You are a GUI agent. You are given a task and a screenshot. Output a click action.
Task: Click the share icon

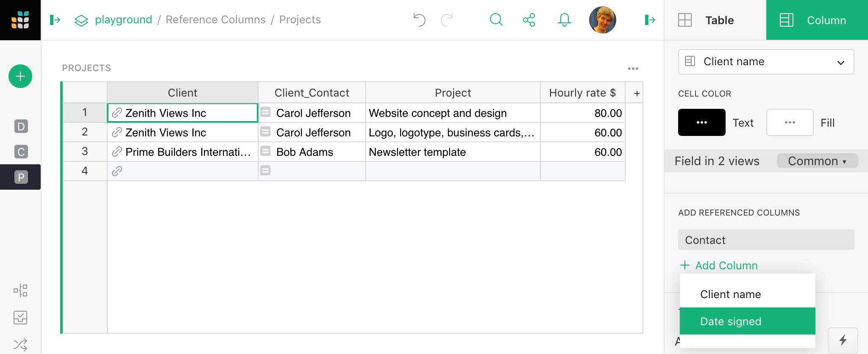pos(529,20)
